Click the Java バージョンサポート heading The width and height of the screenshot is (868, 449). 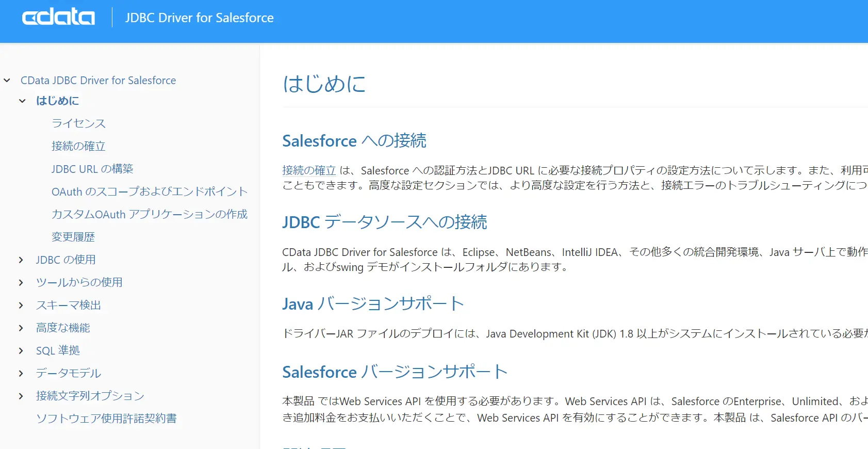click(373, 303)
